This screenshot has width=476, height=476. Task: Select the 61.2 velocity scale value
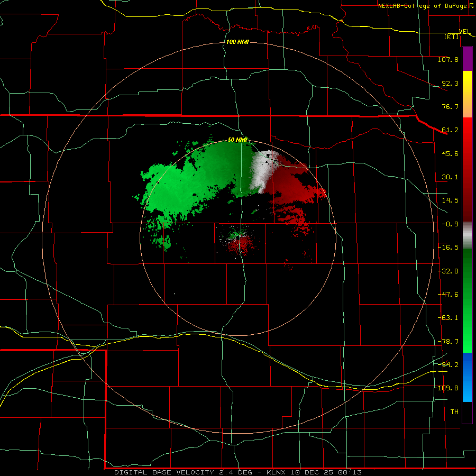(450, 130)
